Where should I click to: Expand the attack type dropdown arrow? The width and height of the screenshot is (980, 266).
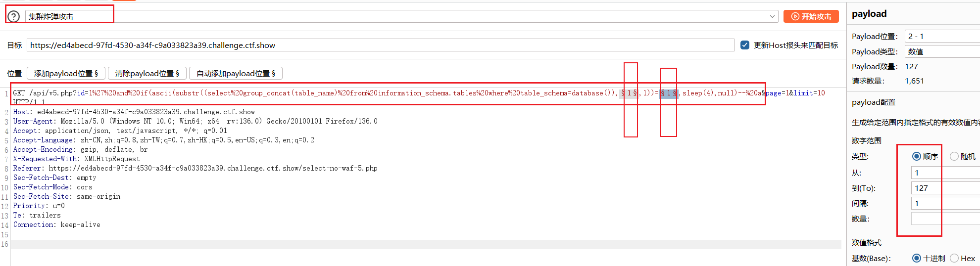[772, 16]
